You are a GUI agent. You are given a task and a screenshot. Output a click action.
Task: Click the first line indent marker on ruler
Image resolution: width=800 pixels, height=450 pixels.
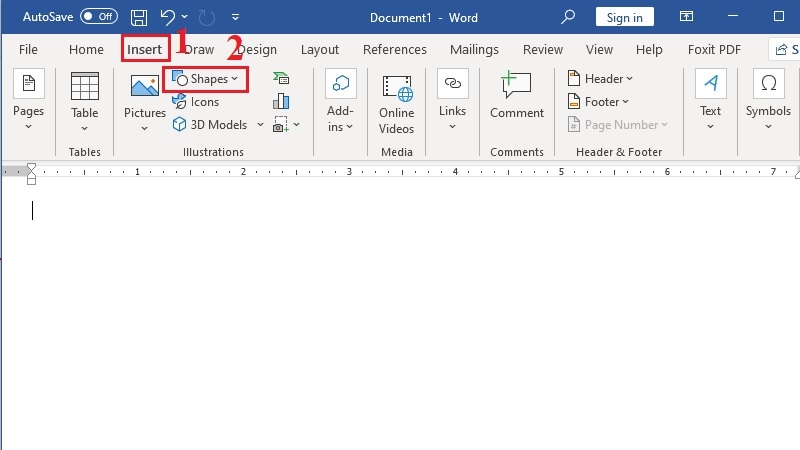pyautogui.click(x=31, y=167)
